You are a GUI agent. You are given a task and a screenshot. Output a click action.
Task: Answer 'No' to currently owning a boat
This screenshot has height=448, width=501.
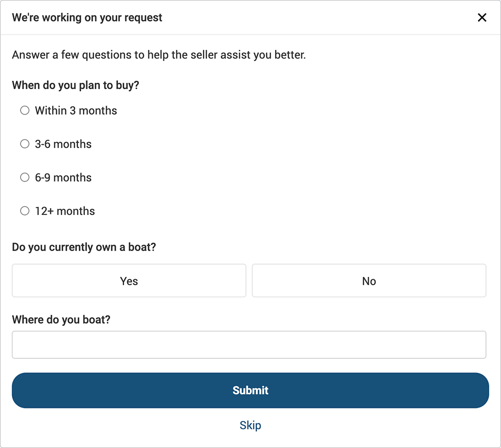[369, 281]
